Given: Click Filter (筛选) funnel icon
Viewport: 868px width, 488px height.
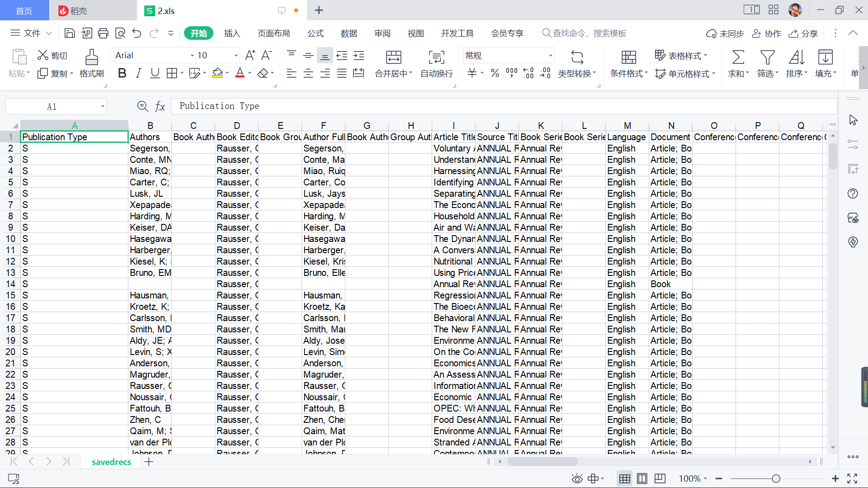Looking at the screenshot, I should pyautogui.click(x=767, y=57).
